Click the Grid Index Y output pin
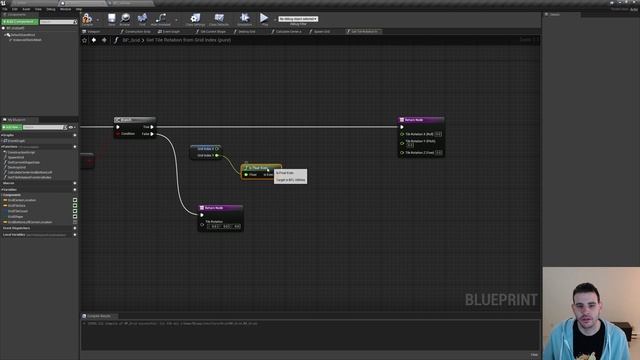Screen dimensions: 640x360 point(217,156)
